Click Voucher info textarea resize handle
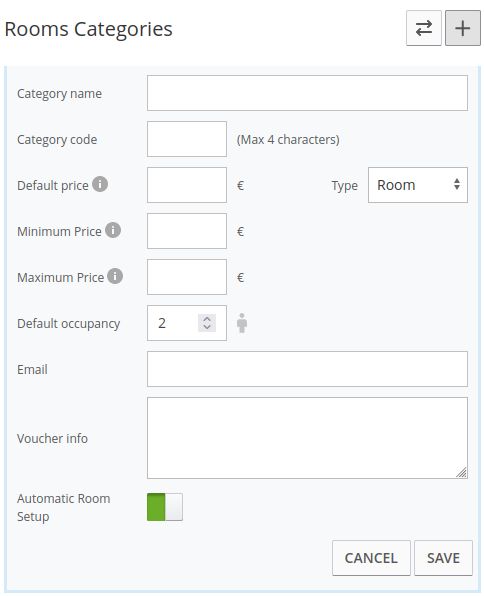The width and height of the screenshot is (484, 596). pos(462,472)
